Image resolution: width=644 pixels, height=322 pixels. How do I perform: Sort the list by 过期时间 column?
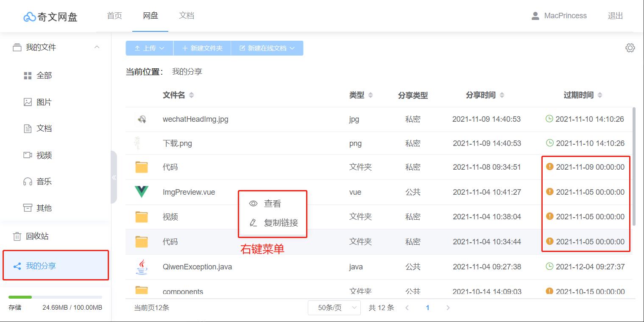(x=579, y=95)
